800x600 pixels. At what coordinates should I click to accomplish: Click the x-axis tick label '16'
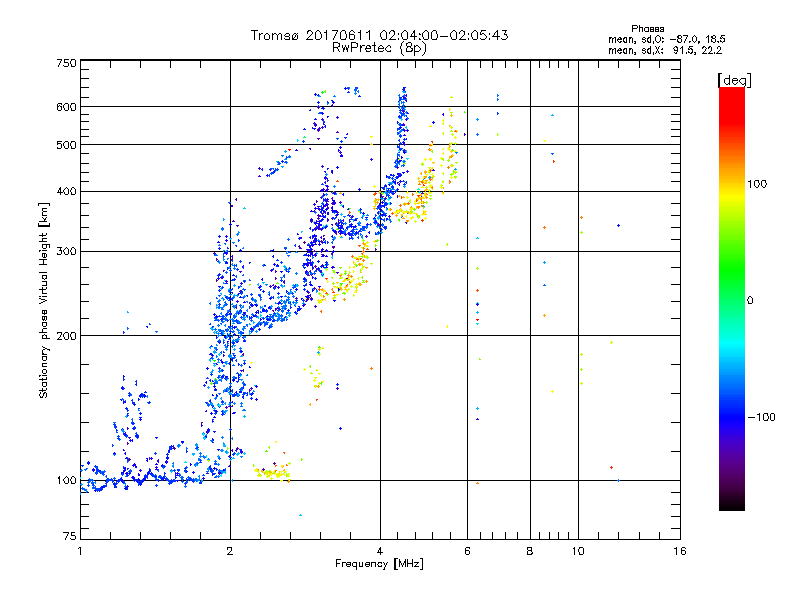pos(680,551)
